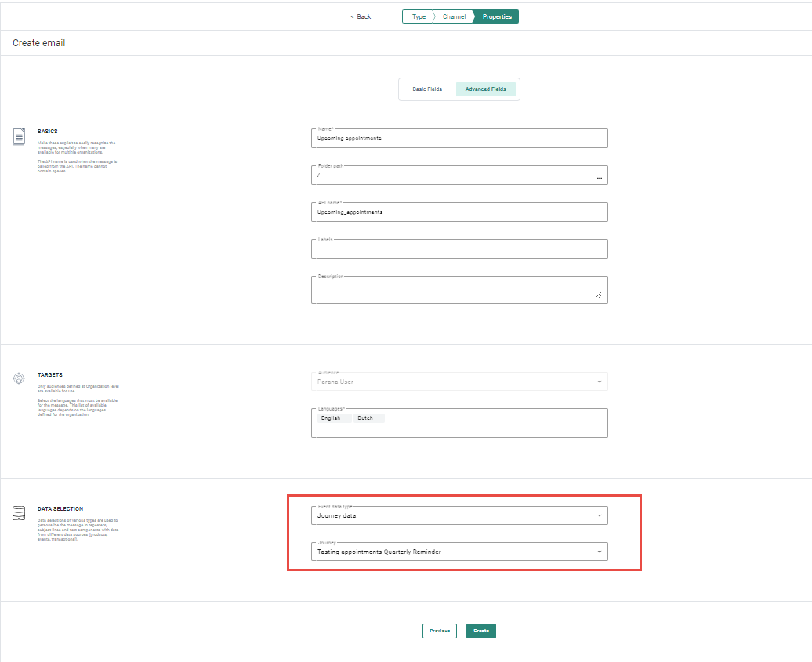Focus the API name field
Image resolution: width=812 pixels, height=662 pixels.
tap(459, 212)
